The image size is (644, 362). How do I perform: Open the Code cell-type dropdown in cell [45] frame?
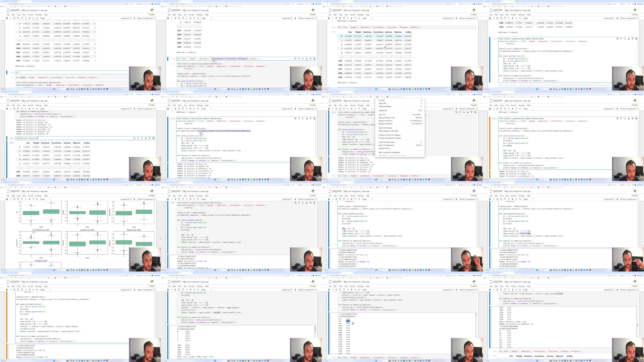click(206, 199)
